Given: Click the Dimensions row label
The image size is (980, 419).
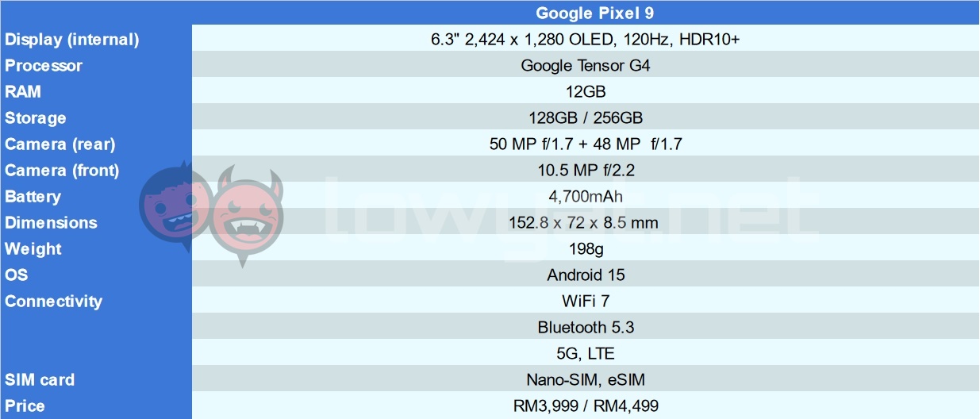Looking at the screenshot, I should (51, 222).
